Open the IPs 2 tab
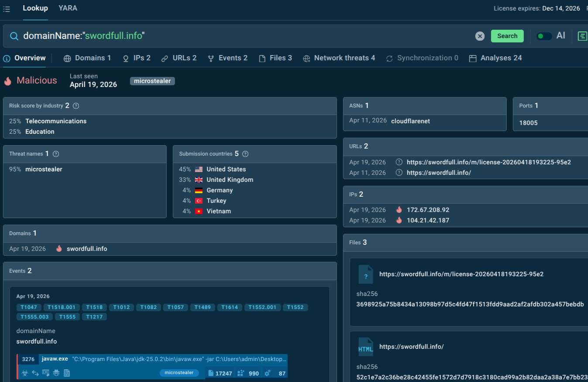 tap(137, 58)
